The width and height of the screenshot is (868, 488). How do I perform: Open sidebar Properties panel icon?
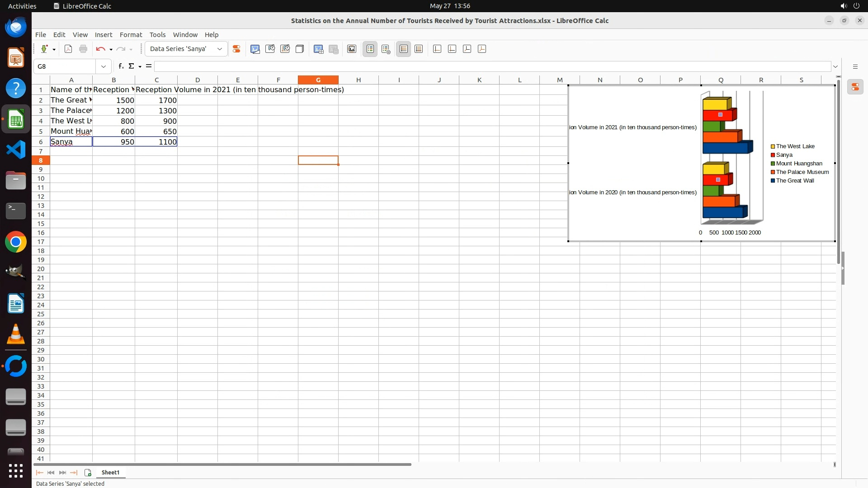855,87
